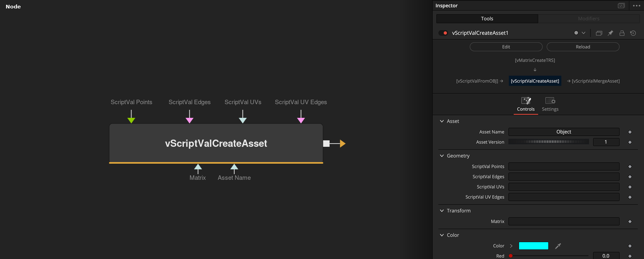Click the ScriptVal Points label above node
Image resolution: width=644 pixels, height=259 pixels.
(x=132, y=102)
